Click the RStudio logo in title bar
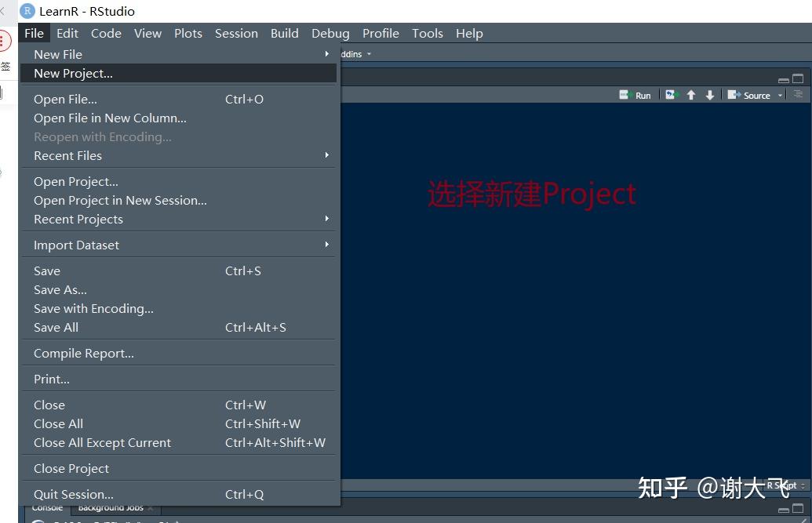 [x=27, y=11]
